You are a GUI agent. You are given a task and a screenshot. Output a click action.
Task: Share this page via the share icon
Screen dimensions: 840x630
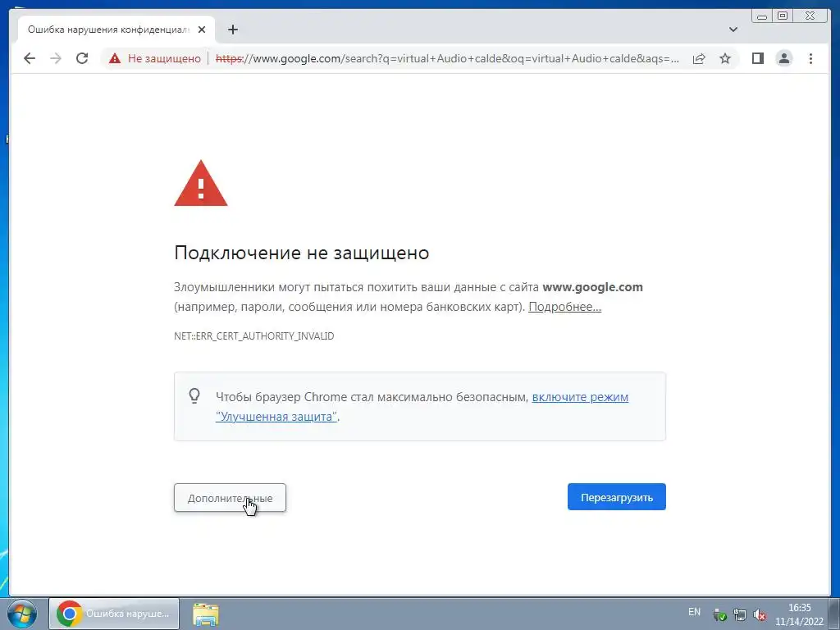699,58
